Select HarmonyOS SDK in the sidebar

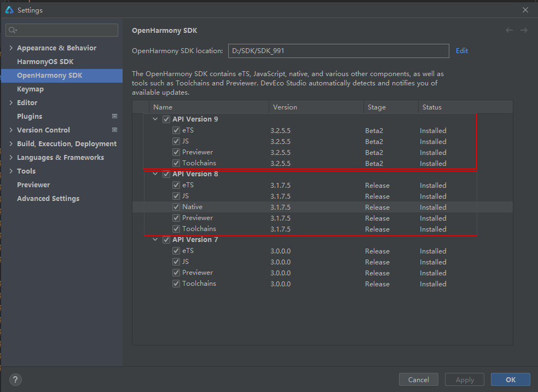coord(45,62)
